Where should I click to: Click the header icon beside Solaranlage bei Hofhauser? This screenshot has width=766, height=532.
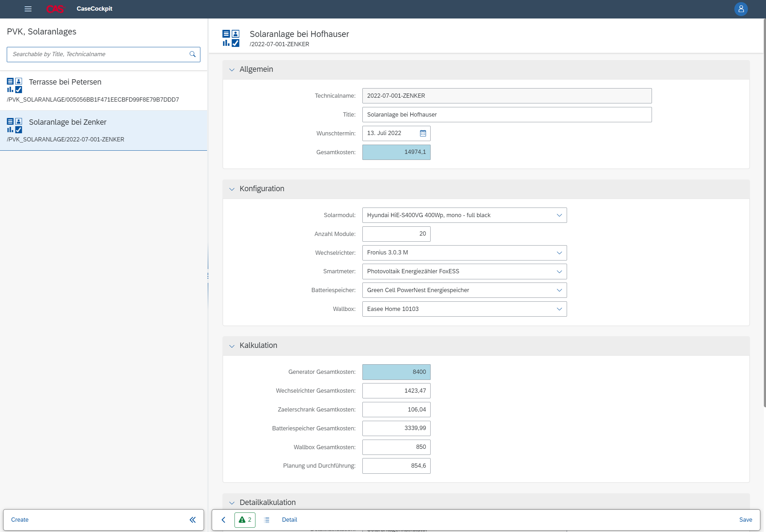pos(231,38)
